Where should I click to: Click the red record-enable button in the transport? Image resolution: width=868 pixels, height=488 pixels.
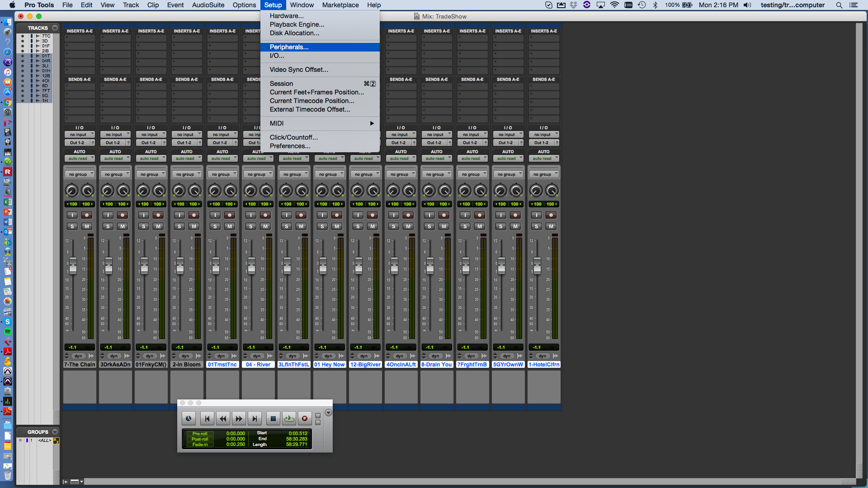point(305,419)
